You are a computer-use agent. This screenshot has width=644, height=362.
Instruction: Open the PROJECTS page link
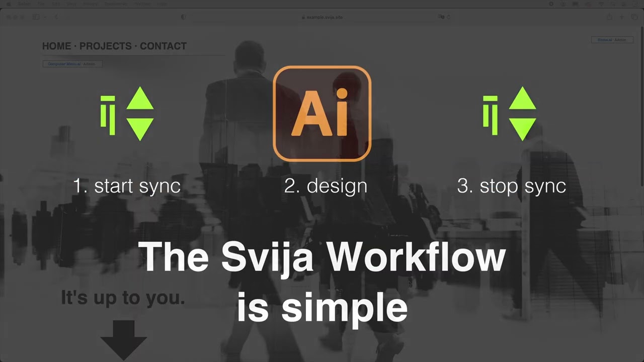coord(105,46)
